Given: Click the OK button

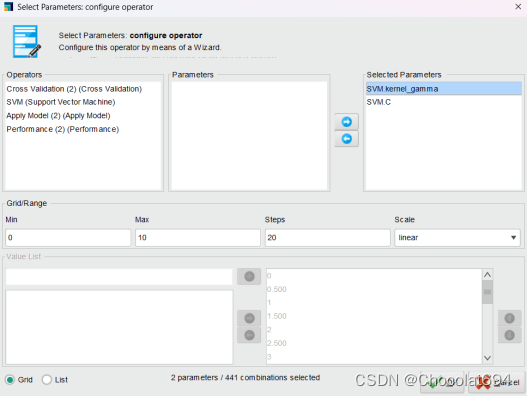Looking at the screenshot, I should [442, 382].
